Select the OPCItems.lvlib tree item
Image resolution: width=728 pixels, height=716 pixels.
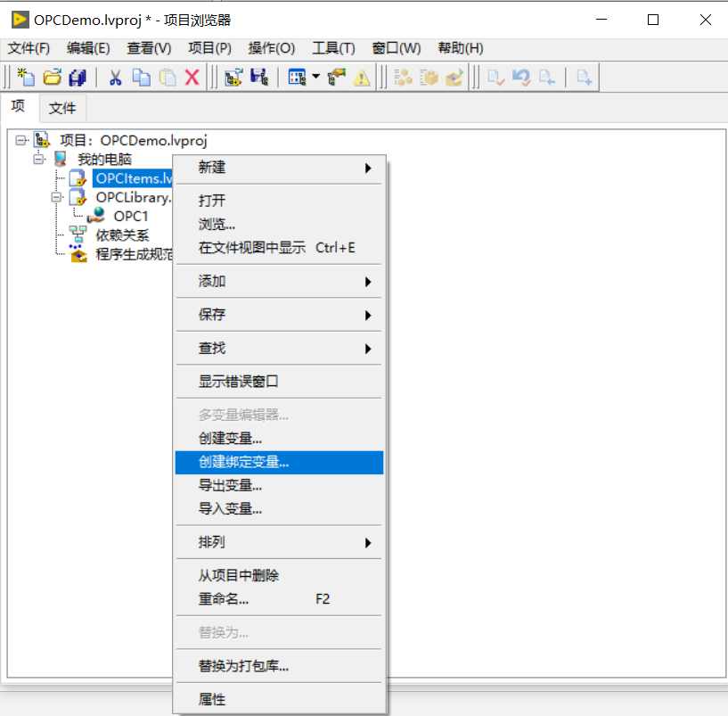coord(134,178)
